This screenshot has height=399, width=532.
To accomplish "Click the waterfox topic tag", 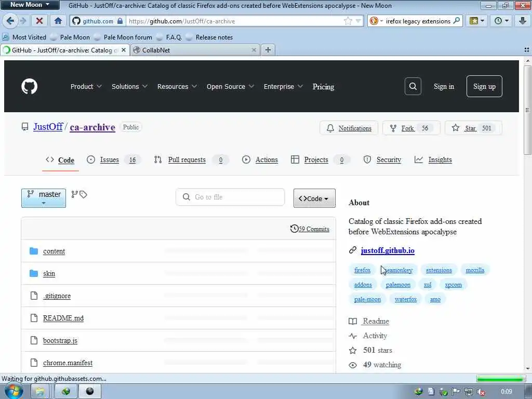I will [405, 299].
